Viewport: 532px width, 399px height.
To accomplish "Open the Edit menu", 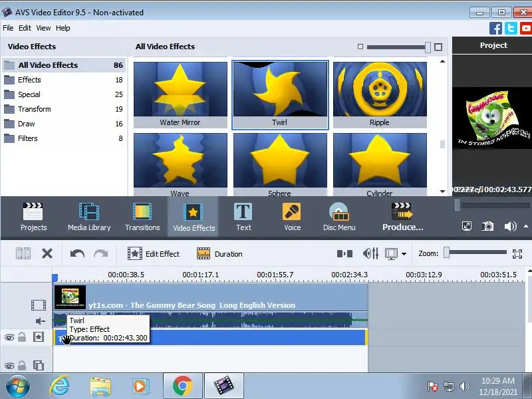I will (x=25, y=28).
